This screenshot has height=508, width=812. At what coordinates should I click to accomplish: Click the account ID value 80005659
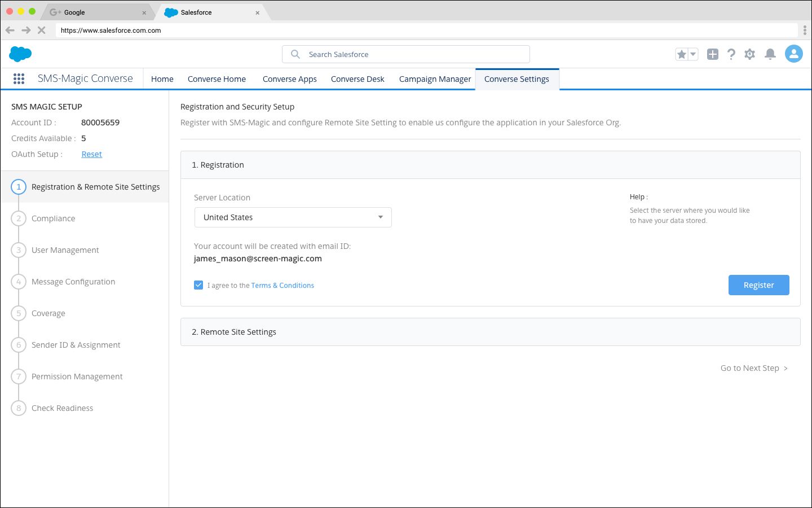[x=100, y=122]
